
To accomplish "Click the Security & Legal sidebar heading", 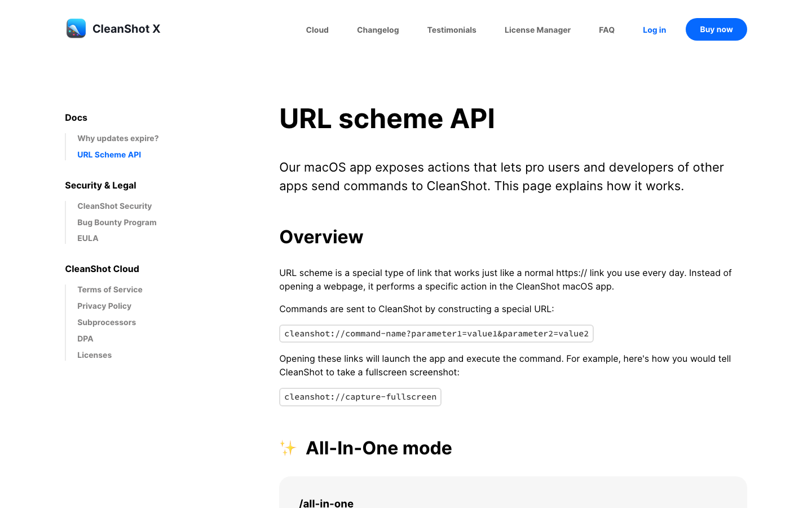I will click(100, 185).
